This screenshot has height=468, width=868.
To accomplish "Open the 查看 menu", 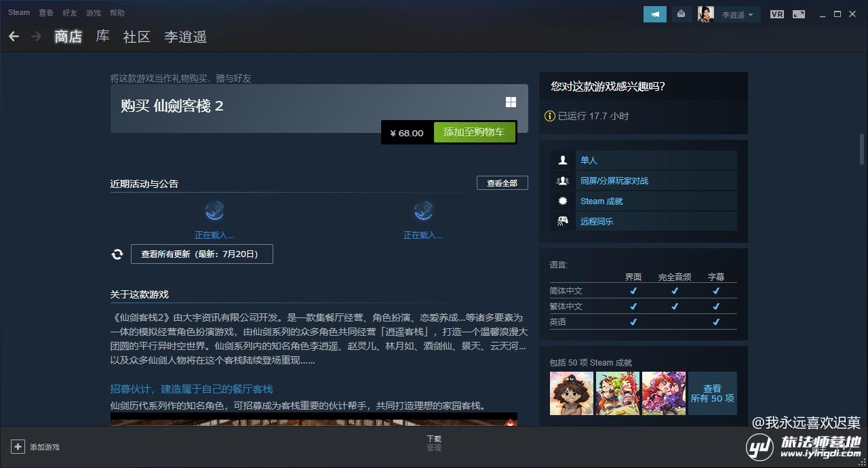I will [46, 13].
